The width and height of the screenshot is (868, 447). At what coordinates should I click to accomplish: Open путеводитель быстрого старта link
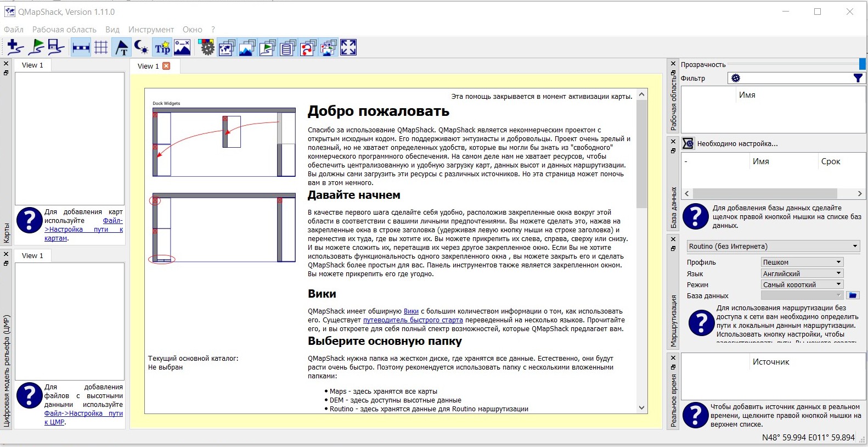[x=413, y=320]
